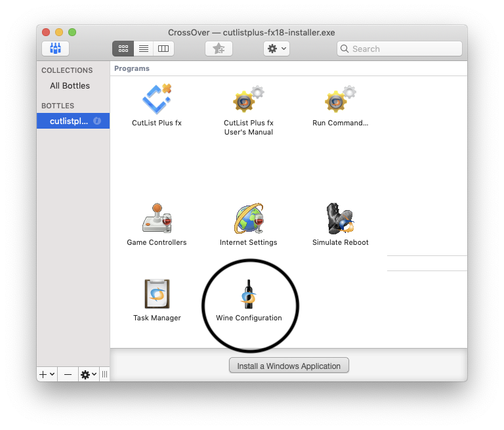
Task: Select the cutlistpl... bottle in sidebar
Action: [73, 121]
